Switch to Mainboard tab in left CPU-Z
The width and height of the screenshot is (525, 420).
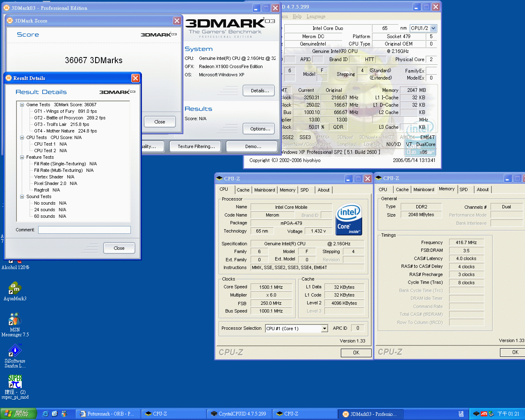click(265, 190)
